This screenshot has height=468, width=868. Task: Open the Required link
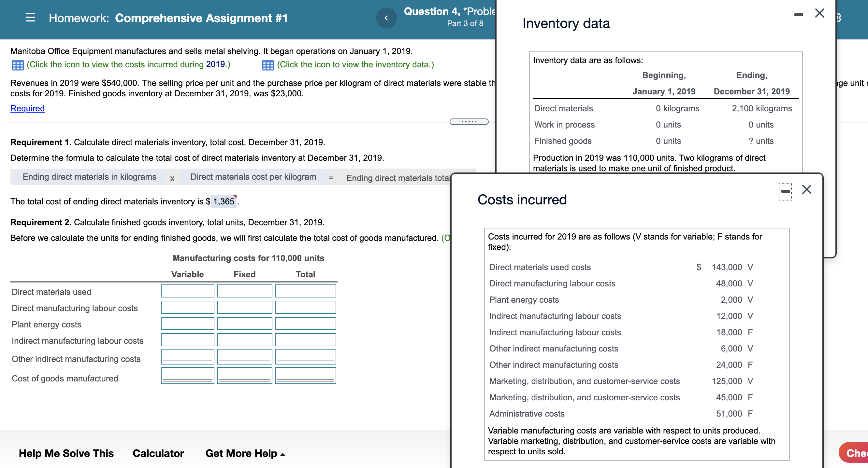[x=27, y=108]
